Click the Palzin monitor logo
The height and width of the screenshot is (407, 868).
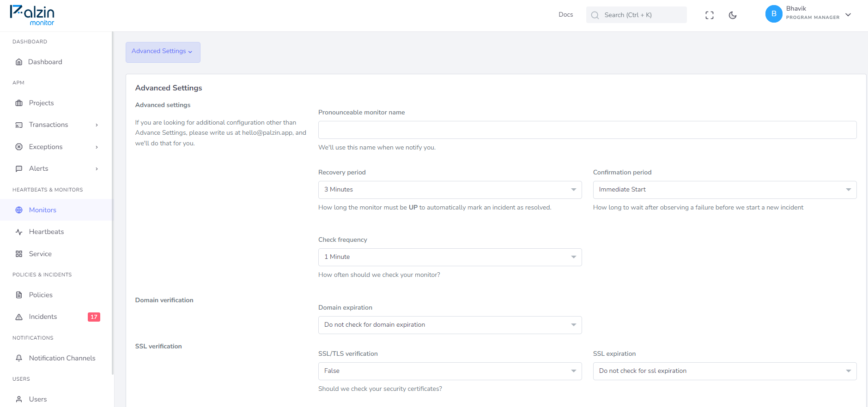[32, 15]
